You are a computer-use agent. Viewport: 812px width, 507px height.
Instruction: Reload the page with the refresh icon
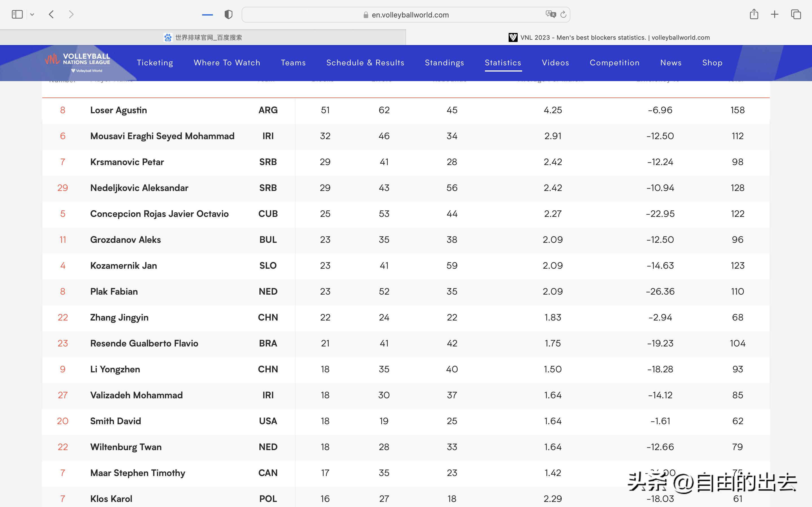coord(563,14)
